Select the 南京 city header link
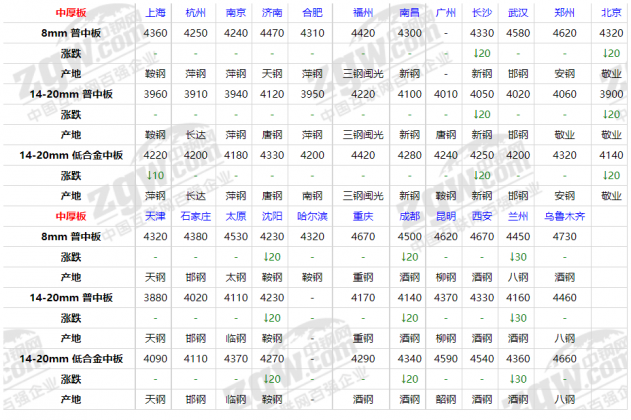This screenshot has height=420, width=631. (236, 15)
